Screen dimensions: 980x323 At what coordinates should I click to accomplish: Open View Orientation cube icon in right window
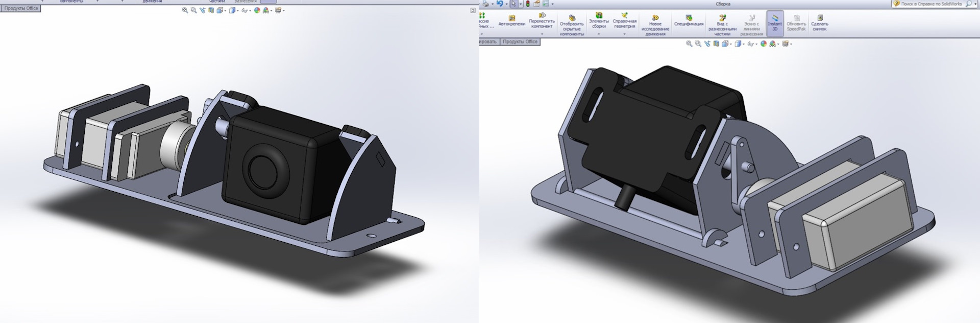725,44
